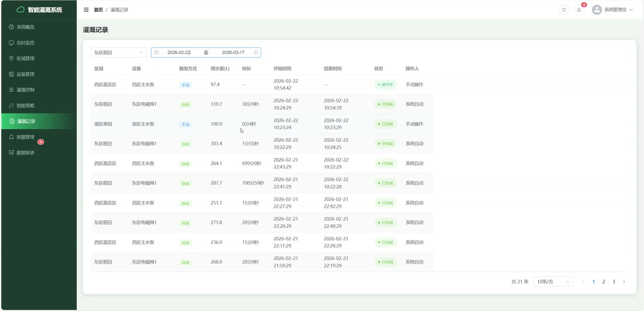Click the 手动 tag in the 南区果园 row

point(185,124)
